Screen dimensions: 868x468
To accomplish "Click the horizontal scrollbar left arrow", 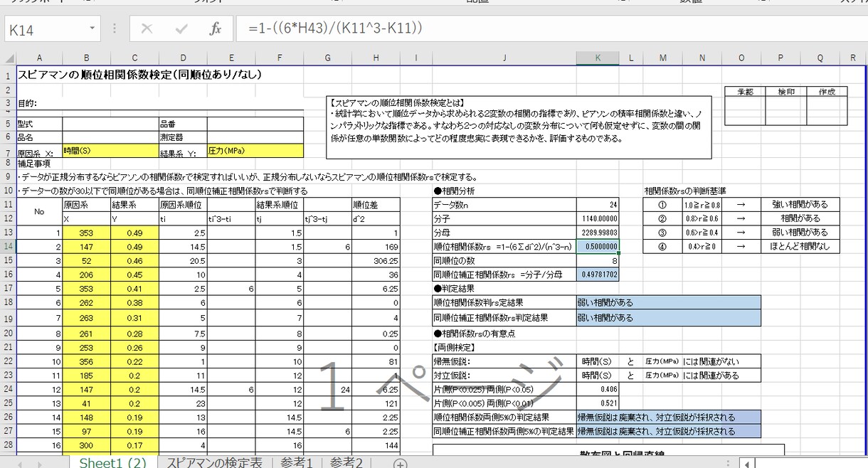I will (x=747, y=464).
